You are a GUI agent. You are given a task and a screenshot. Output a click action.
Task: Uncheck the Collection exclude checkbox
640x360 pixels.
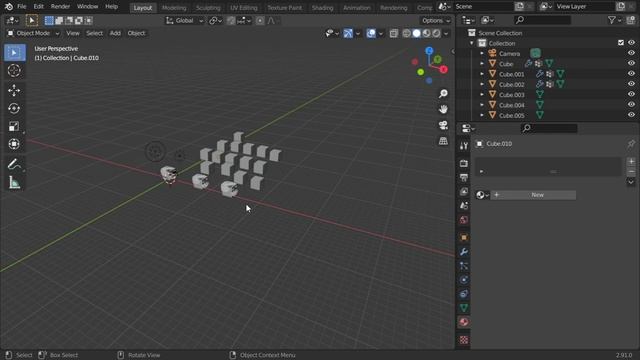tap(620, 42)
